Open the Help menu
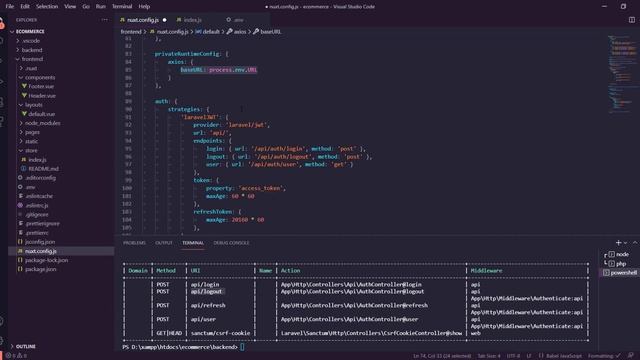 [144, 7]
